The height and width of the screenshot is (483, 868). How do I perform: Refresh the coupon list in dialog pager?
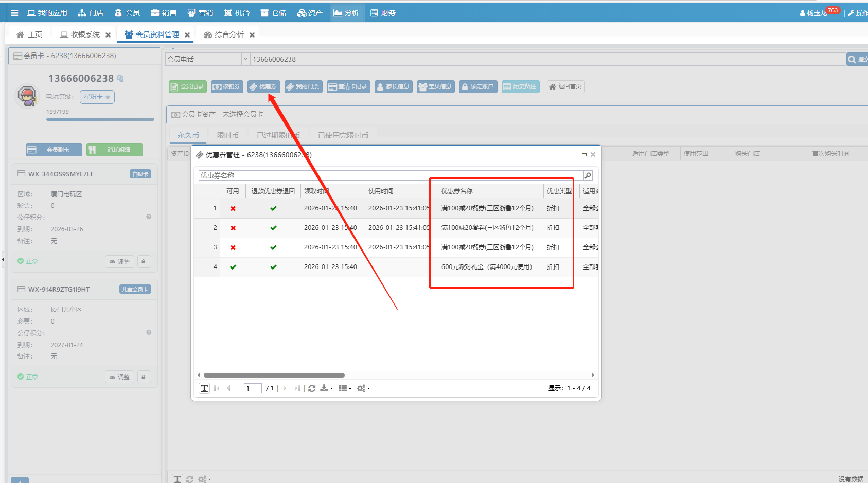click(x=312, y=388)
